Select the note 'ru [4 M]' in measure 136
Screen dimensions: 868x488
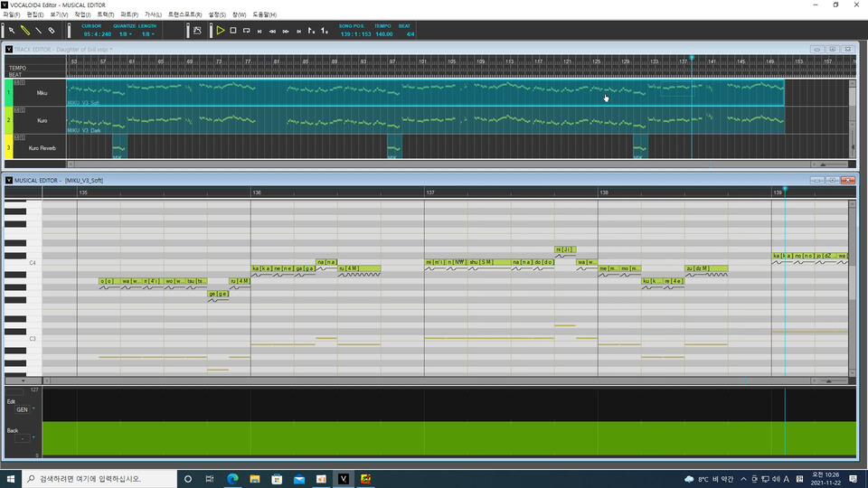pos(359,268)
